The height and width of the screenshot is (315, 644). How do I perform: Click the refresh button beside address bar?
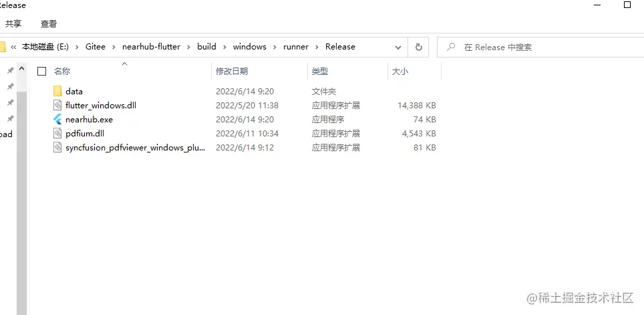click(418, 47)
